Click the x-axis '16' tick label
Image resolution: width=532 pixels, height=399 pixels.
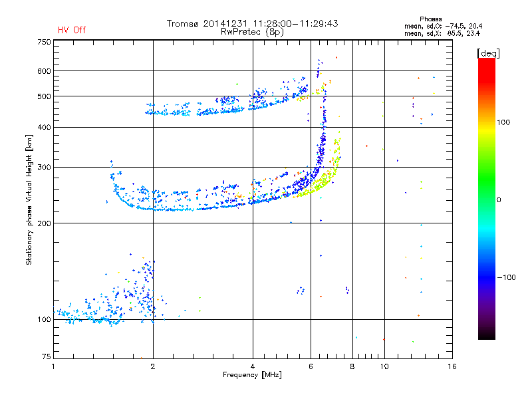(452, 366)
